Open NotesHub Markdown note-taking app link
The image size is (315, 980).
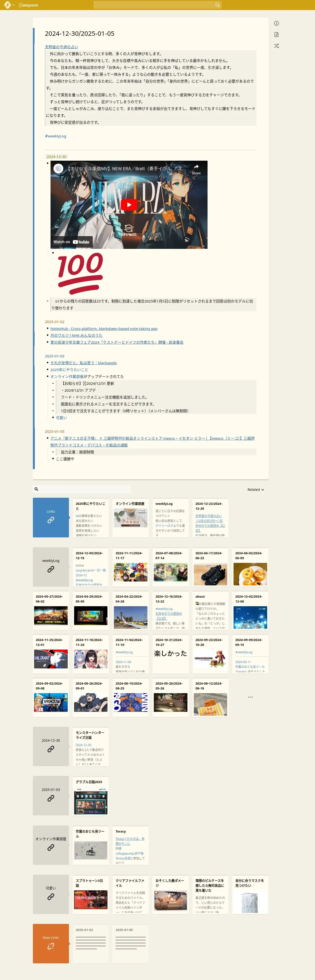coord(104,329)
